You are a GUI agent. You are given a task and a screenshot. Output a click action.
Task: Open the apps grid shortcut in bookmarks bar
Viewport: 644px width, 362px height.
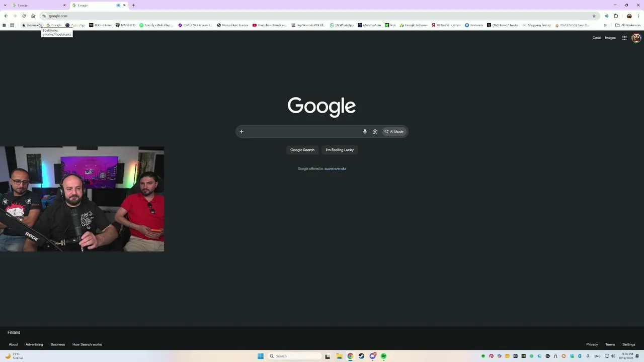[12, 25]
